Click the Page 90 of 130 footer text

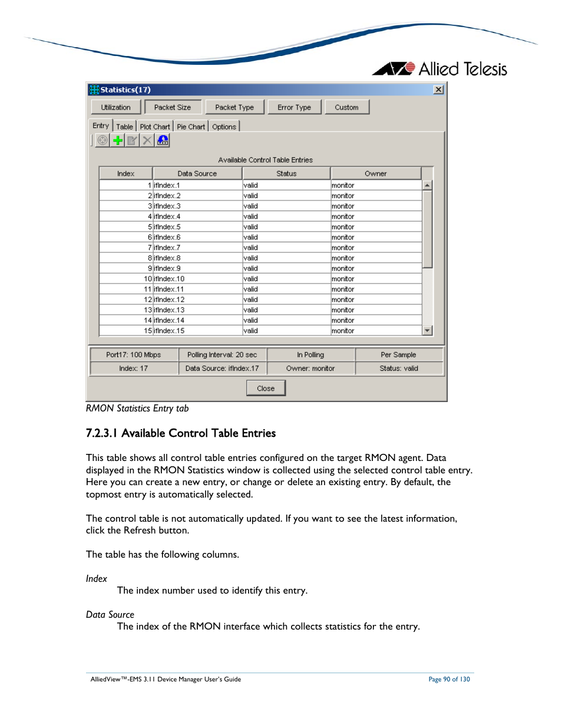click(x=449, y=679)
